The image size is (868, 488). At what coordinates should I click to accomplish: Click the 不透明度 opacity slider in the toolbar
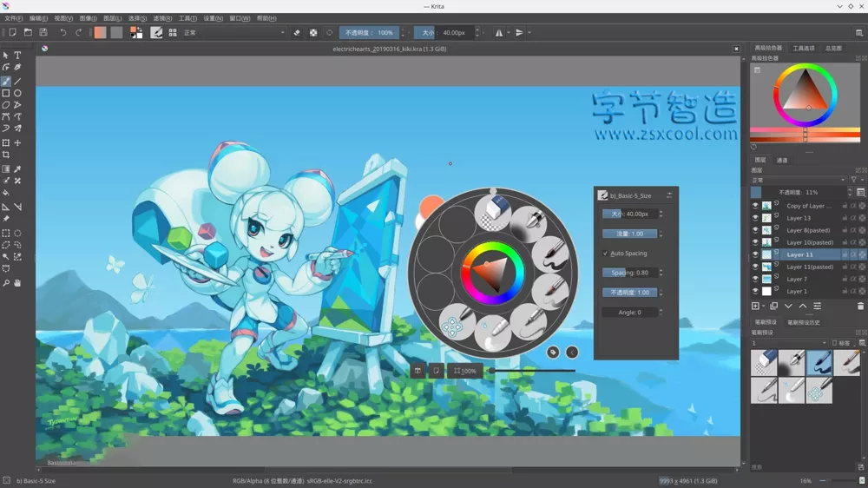tap(368, 32)
